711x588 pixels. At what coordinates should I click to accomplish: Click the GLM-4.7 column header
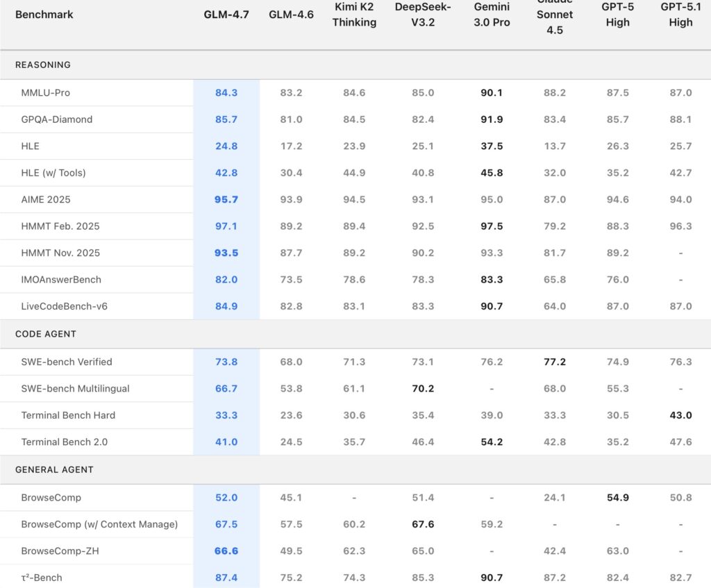click(226, 15)
